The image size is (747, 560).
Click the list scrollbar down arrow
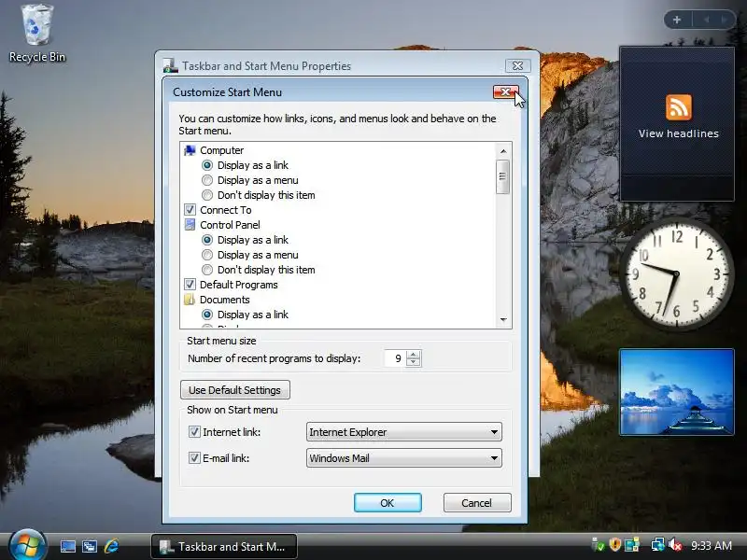tap(503, 319)
